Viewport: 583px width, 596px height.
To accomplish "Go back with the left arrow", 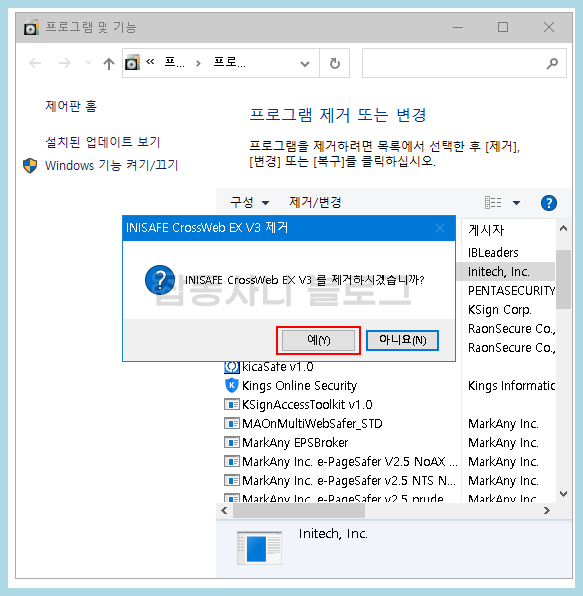I will 35,63.
